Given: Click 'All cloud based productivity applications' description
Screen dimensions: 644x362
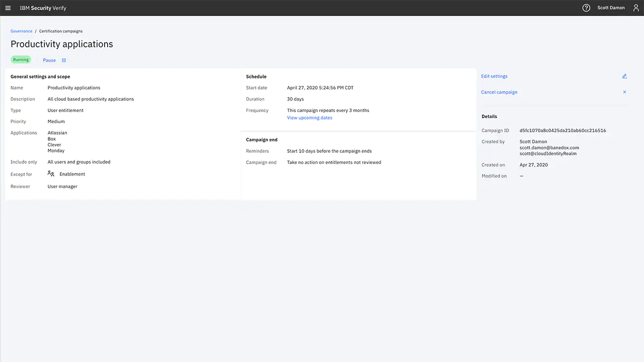Looking at the screenshot, I should point(91,99).
